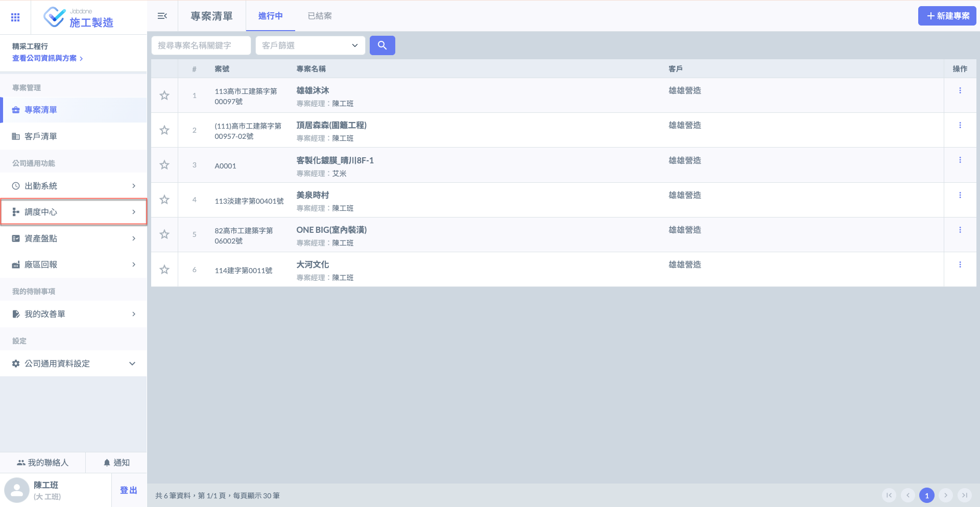The height and width of the screenshot is (507, 980).
Task: Click the 新建專案 button
Action: point(947,16)
